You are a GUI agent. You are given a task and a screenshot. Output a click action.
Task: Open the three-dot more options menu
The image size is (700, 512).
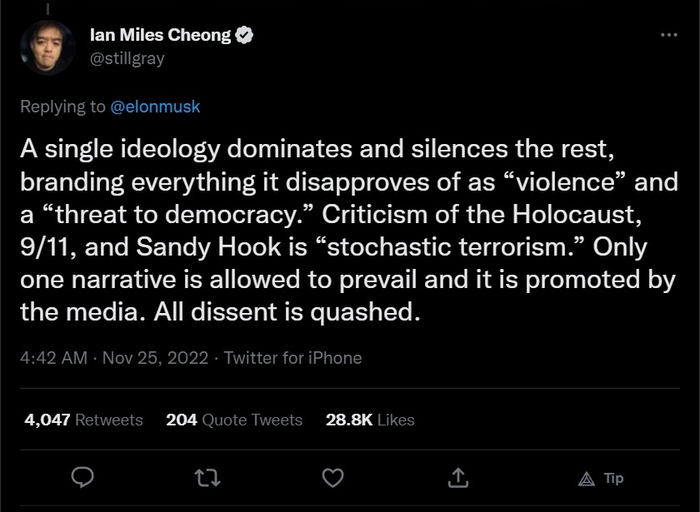coord(669,35)
